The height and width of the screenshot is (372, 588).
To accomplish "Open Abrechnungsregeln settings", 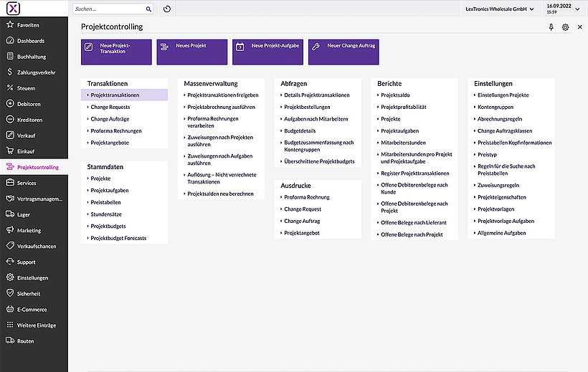I will coord(500,119).
